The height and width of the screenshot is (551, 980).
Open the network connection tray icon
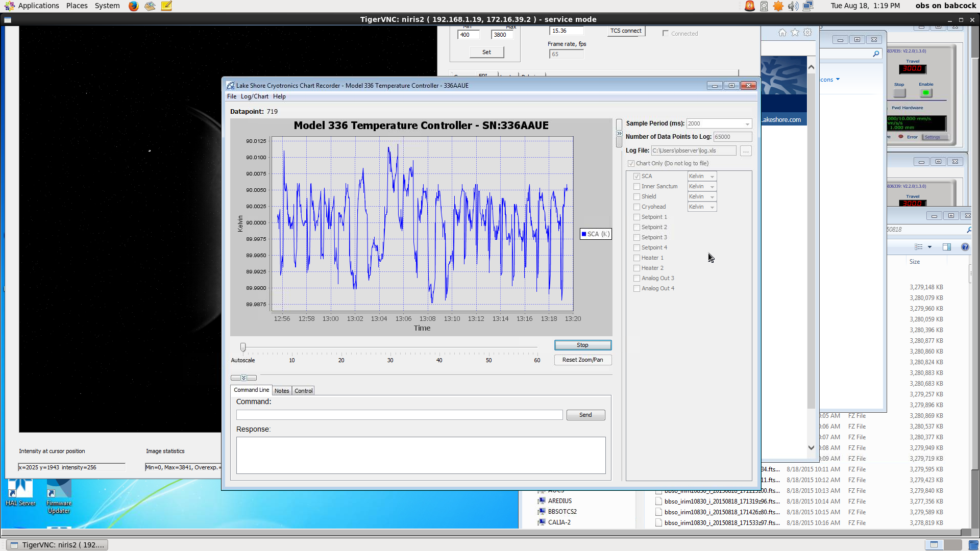pyautogui.click(x=808, y=6)
